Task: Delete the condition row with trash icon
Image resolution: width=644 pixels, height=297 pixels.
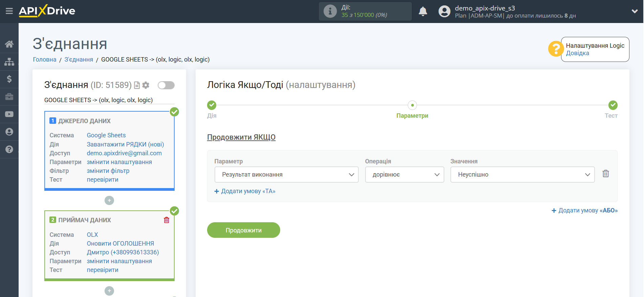Action: (x=605, y=174)
